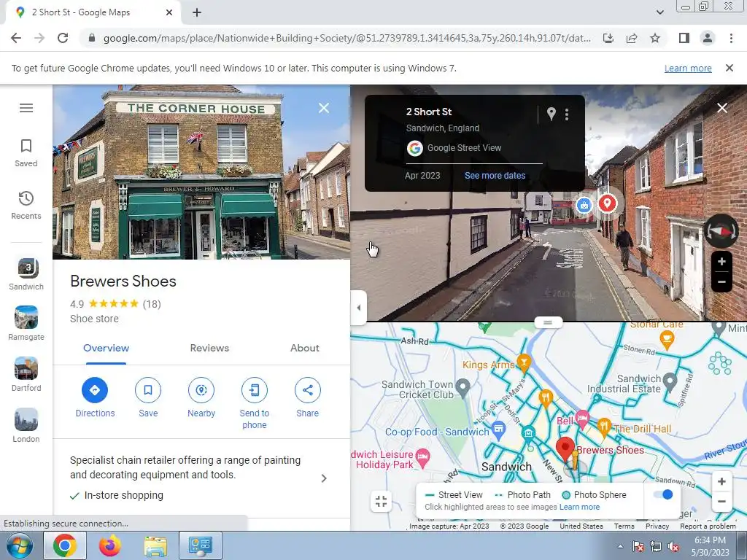Close the Street View pane
Image resolution: width=747 pixels, height=560 pixels.
click(x=722, y=108)
